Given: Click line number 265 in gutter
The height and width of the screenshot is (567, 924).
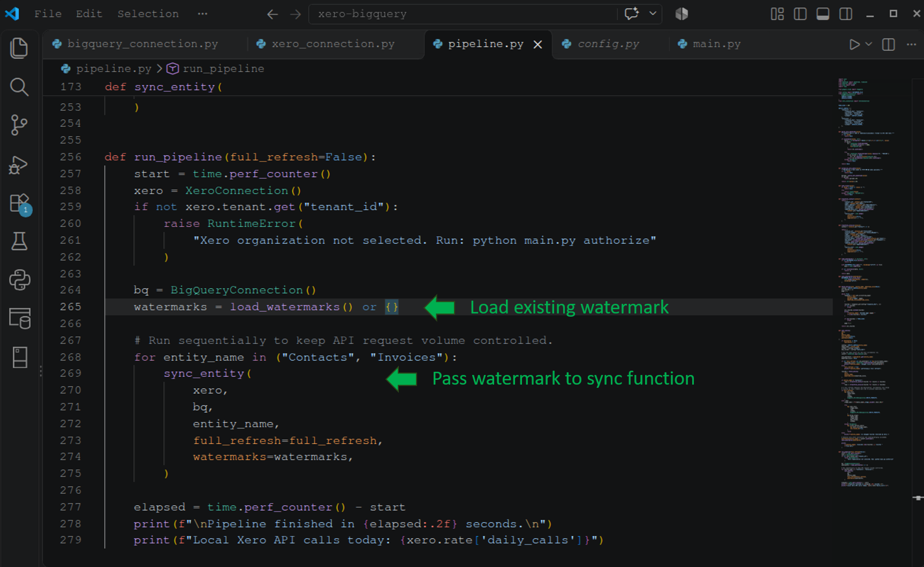Looking at the screenshot, I should pos(71,307).
